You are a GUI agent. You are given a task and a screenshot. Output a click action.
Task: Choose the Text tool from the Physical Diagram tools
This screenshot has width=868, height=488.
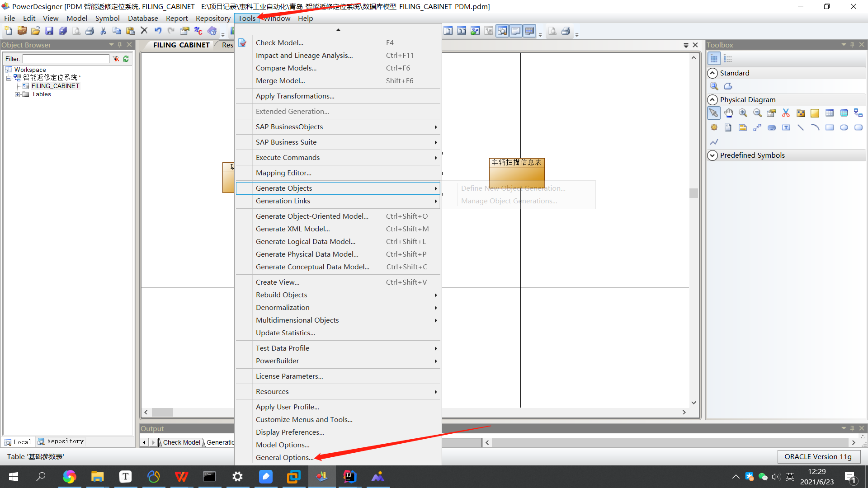786,127
